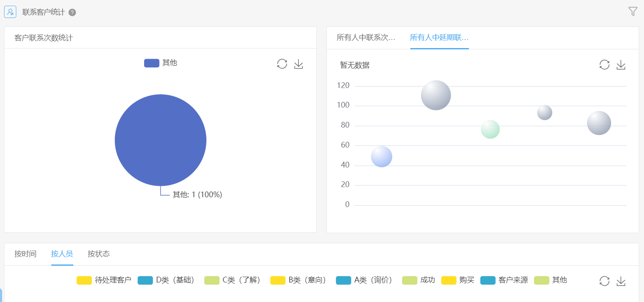This screenshot has width=644, height=302.
Task: Click the help question mark beside 联系客户统计
Action: (x=72, y=12)
